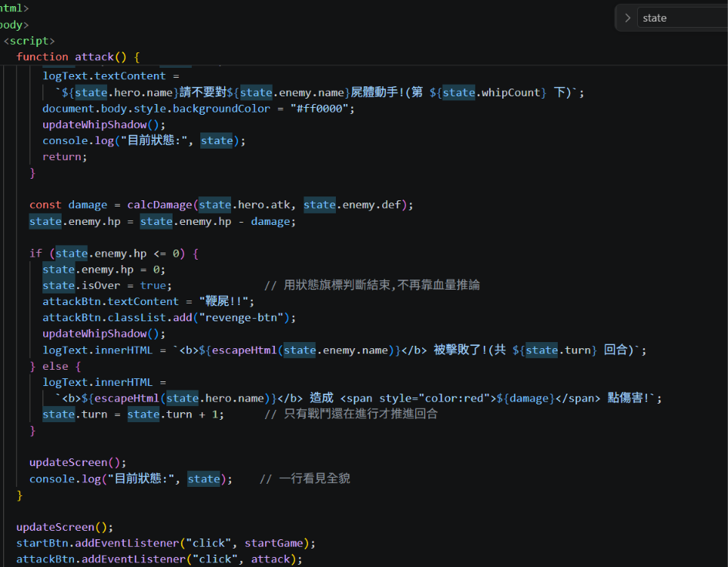Click the "鞭屍!!" string literal
Screen dimensions: 728x567
223,301
